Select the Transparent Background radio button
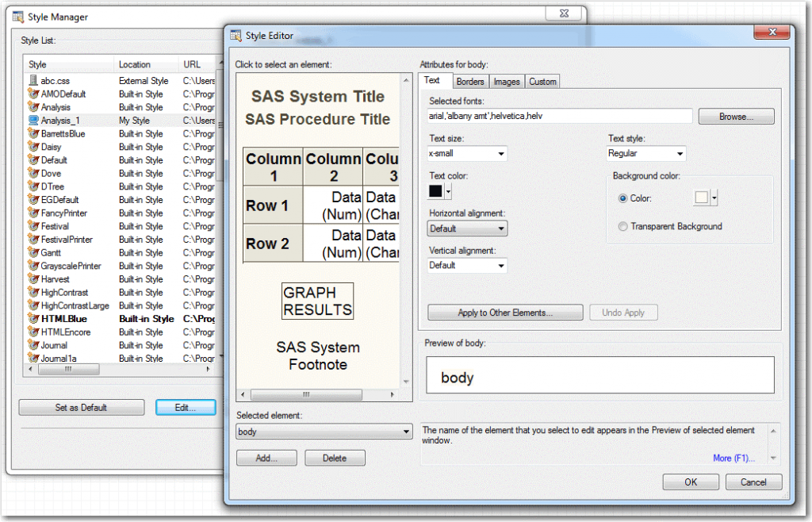The image size is (812, 522). coord(622,226)
